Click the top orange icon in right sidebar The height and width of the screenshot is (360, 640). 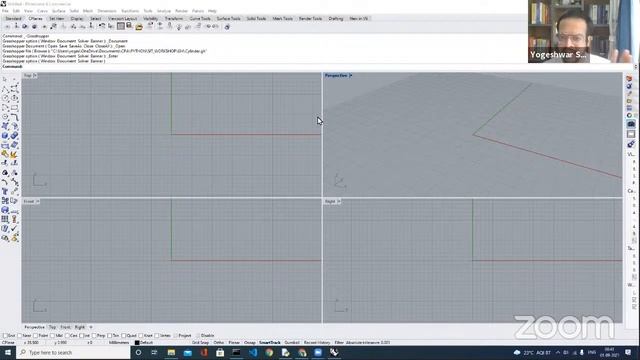[x=629, y=79]
